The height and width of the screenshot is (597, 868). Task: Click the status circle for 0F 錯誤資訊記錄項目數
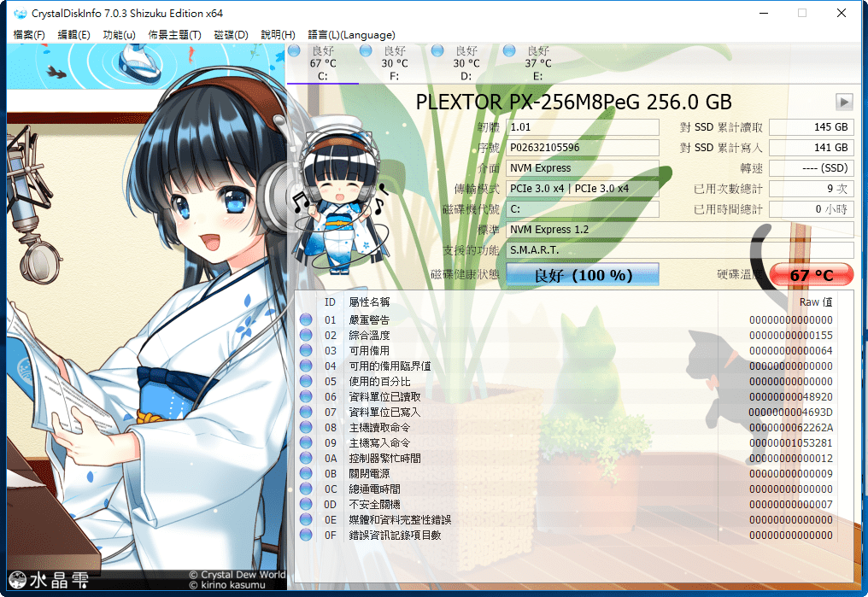[x=306, y=535]
